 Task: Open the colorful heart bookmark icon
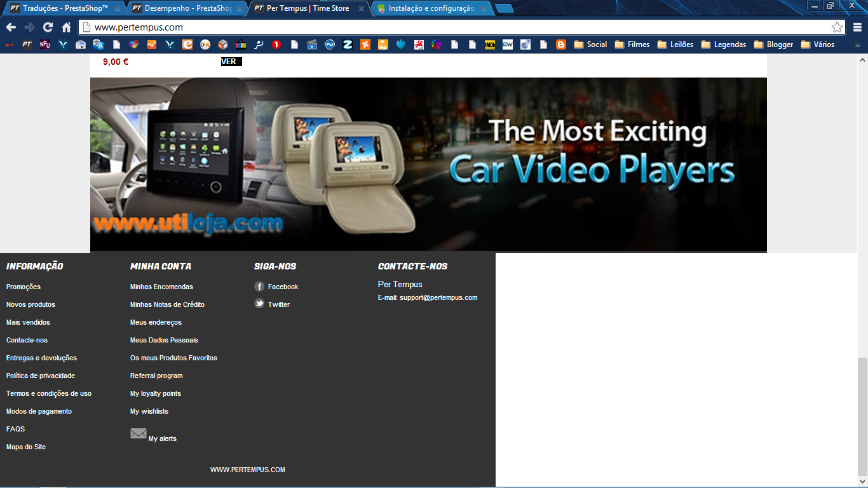click(133, 44)
